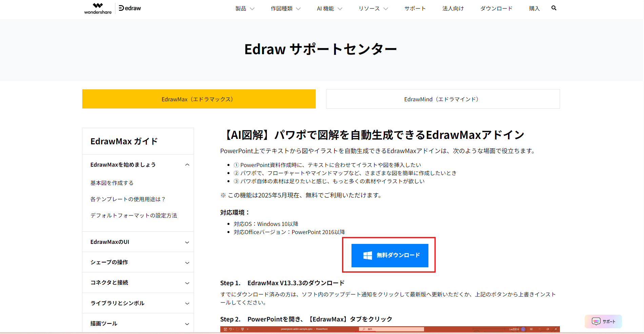Select the EdrawMax（エドラマックス）tab
Viewport: 644px width, 334px height.
tap(199, 99)
